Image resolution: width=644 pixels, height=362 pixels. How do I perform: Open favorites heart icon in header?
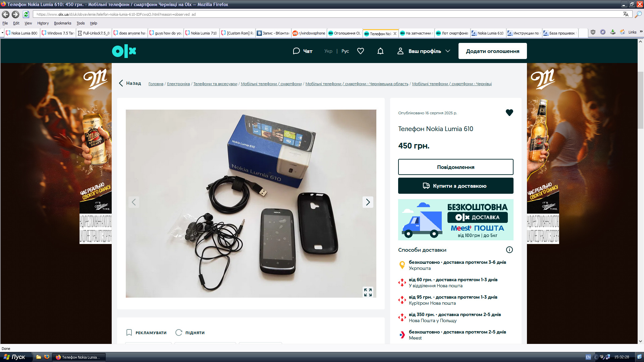pos(361,51)
